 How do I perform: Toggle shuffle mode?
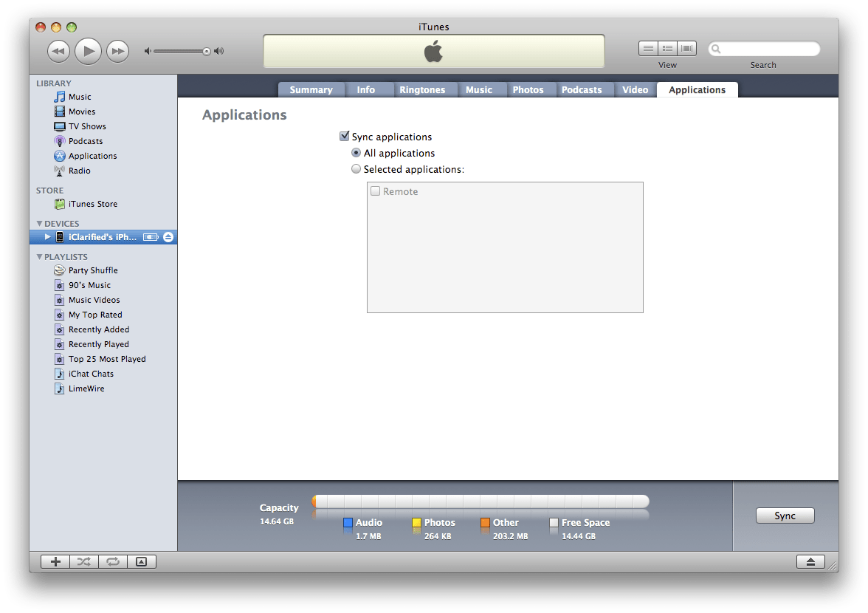click(84, 561)
